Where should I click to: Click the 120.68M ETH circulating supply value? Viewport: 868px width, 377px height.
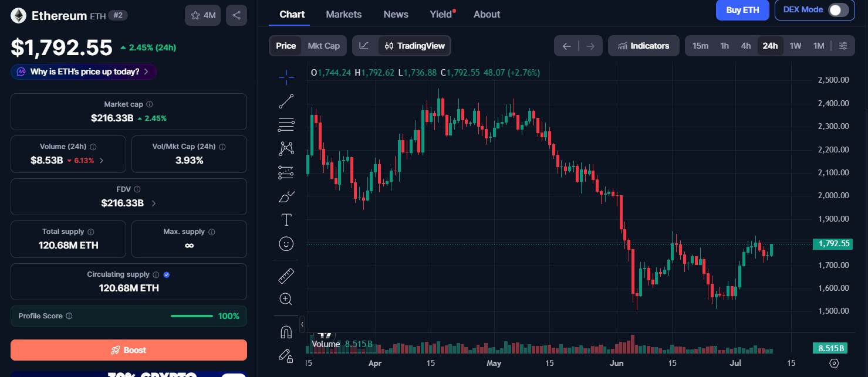point(129,288)
